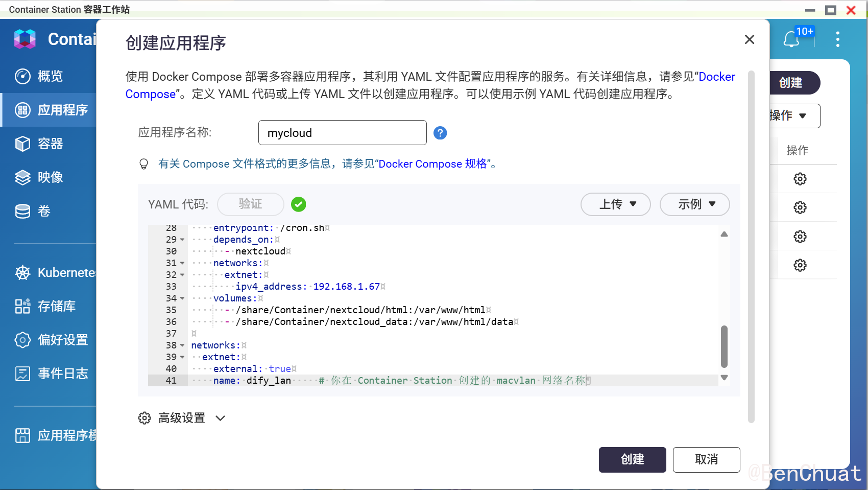Click the blue help question mark icon
Viewport: 868px width, 490px height.
pyautogui.click(x=440, y=133)
